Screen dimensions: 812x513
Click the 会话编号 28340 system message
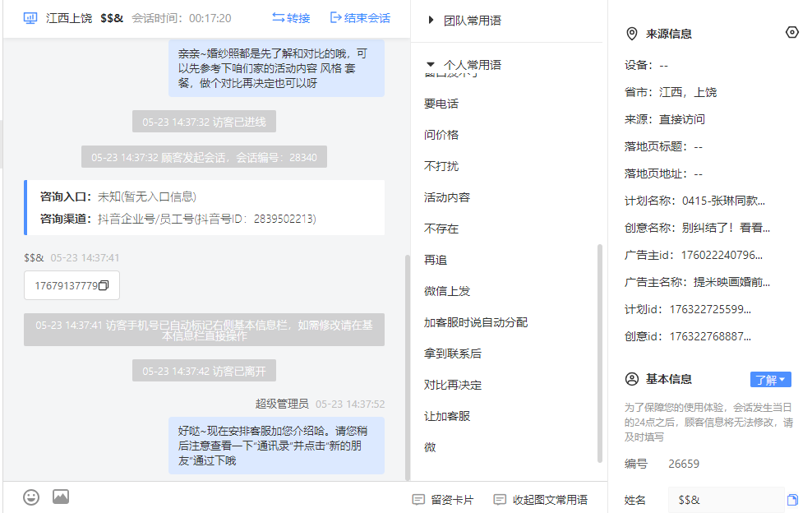pyautogui.click(x=204, y=157)
